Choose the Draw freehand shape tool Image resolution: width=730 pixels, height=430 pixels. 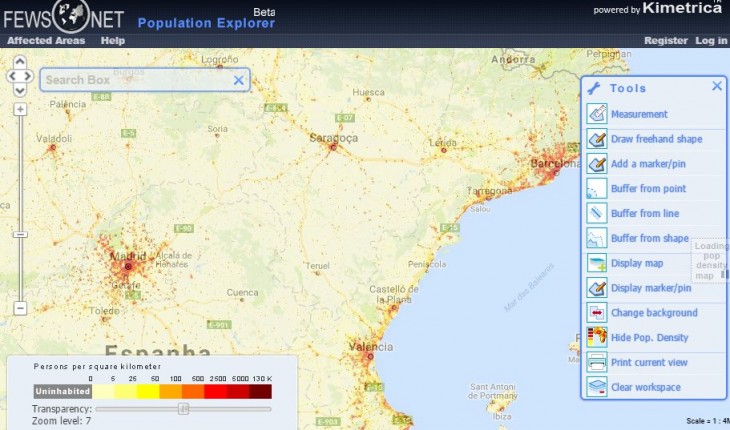click(597, 139)
